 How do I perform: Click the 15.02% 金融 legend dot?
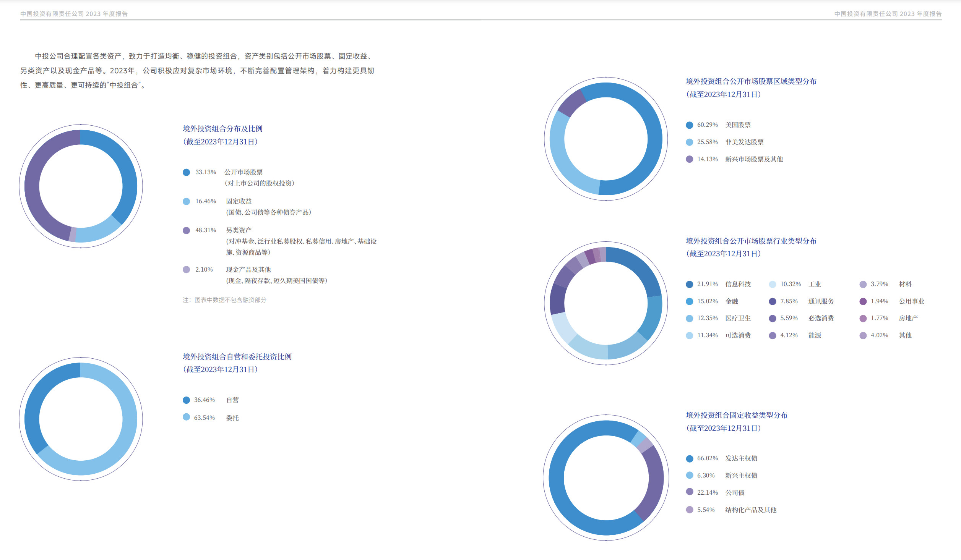[689, 301]
